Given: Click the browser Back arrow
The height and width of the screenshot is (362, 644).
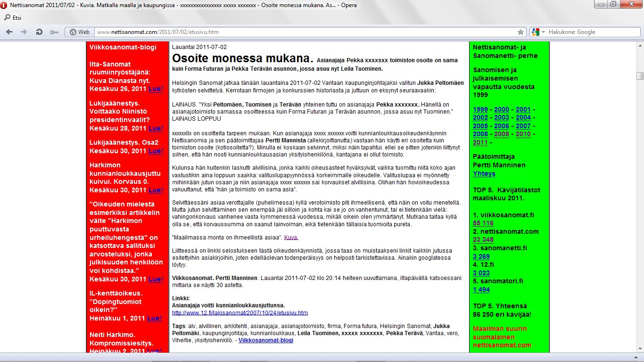Looking at the screenshot, I should click(x=9, y=32).
